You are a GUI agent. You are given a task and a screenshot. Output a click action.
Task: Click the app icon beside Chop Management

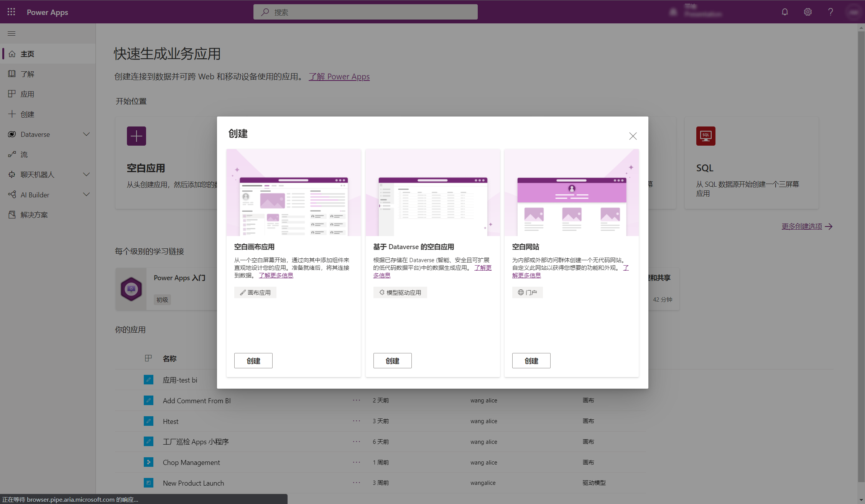148,462
